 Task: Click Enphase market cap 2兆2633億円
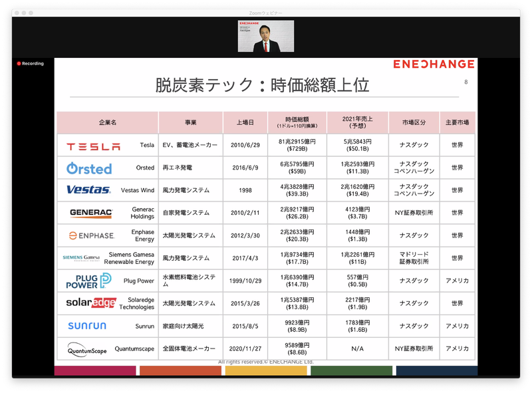click(297, 232)
